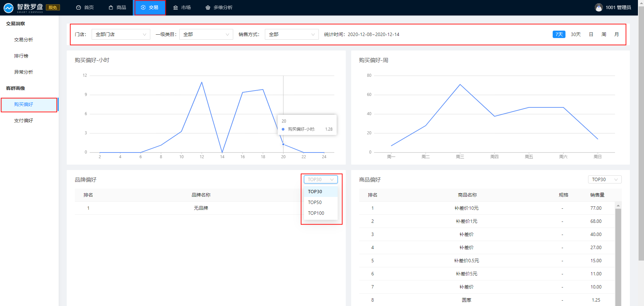Click the home dashboard icon in navbar
The image size is (644, 306).
coord(79,7)
